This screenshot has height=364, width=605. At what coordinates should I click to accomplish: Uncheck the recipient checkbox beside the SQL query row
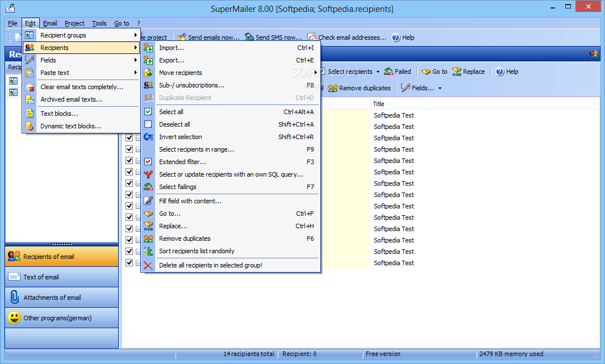coord(130,172)
